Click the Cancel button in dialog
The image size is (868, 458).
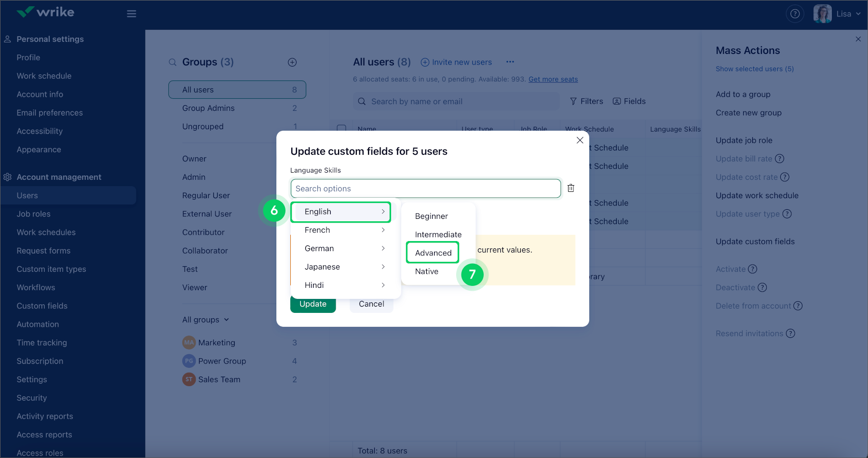click(371, 304)
